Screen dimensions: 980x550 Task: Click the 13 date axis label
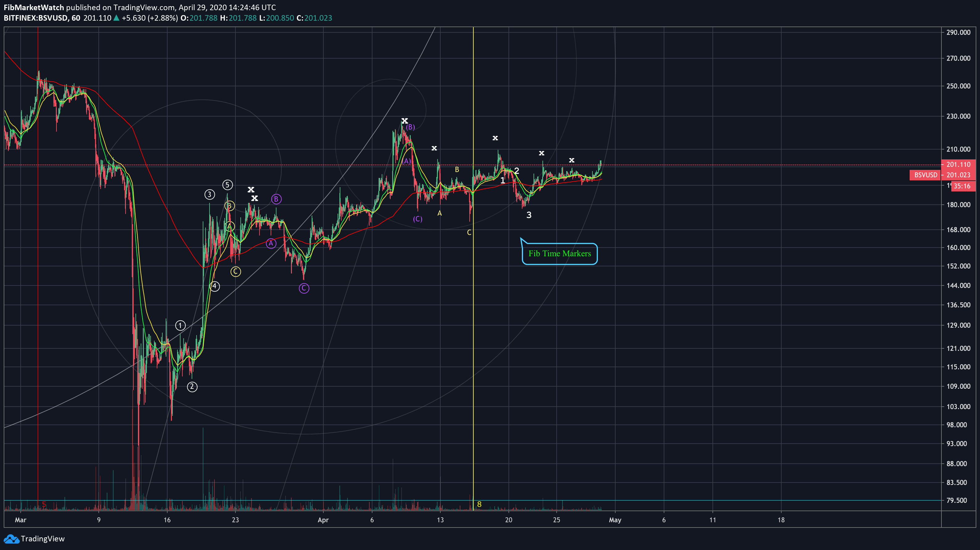pyautogui.click(x=440, y=520)
